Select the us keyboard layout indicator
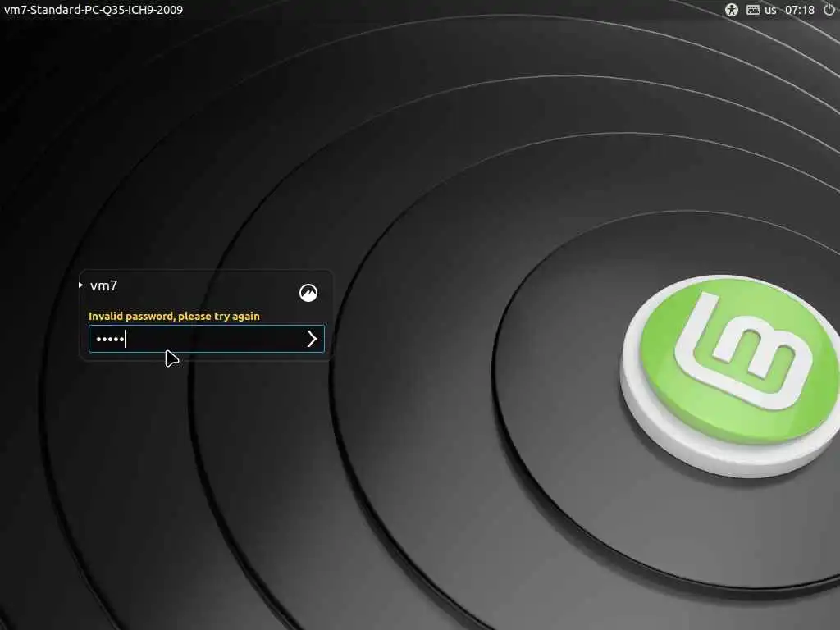 pos(770,10)
